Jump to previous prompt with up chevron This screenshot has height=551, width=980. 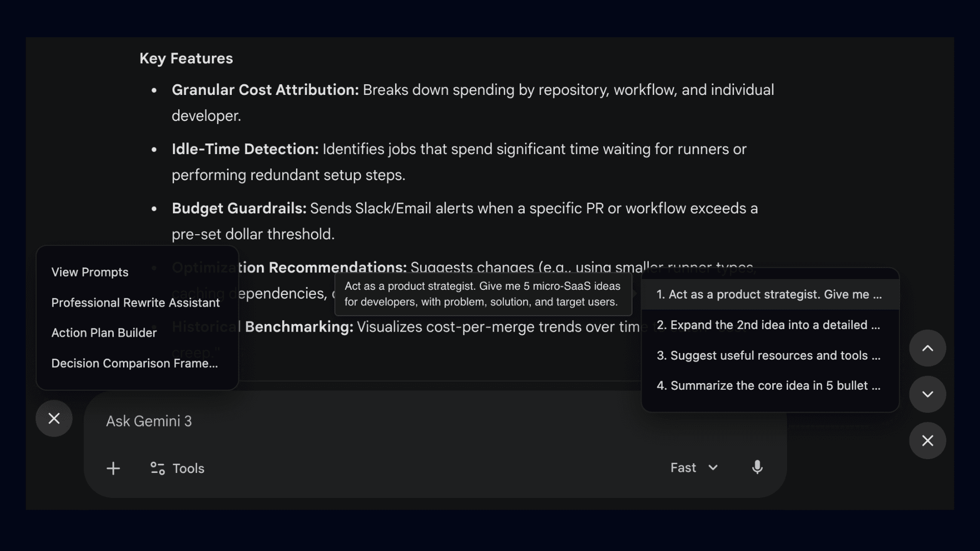click(927, 348)
